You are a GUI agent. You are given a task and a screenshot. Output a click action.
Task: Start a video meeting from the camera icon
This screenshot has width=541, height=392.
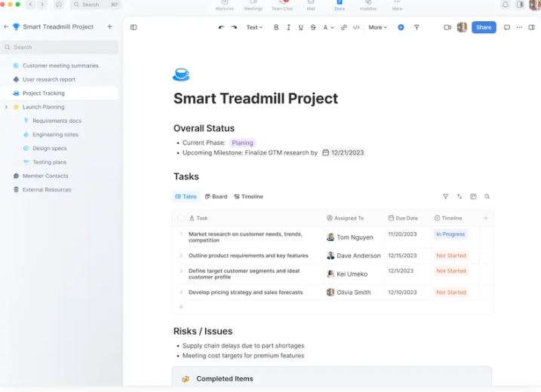click(x=447, y=27)
